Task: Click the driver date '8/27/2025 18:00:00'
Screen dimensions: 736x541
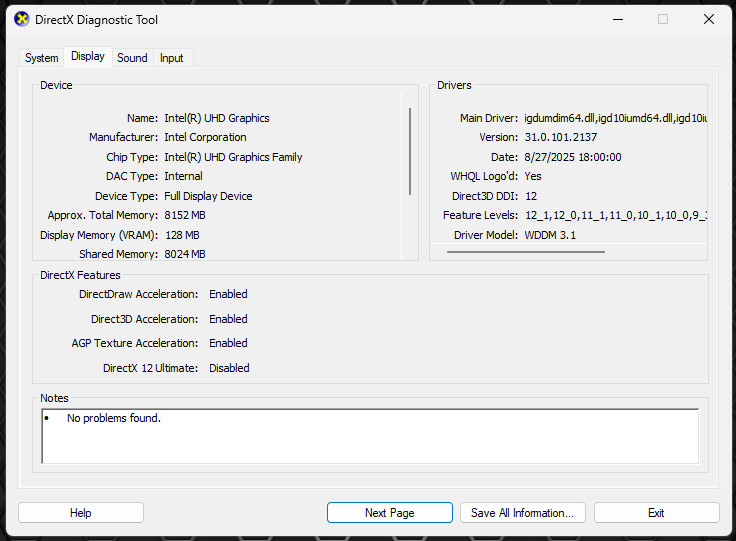Action: [573, 157]
